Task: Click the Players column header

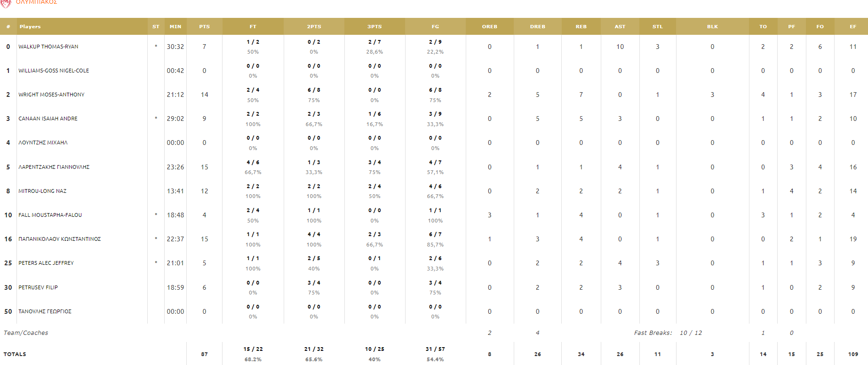Action: click(x=30, y=27)
